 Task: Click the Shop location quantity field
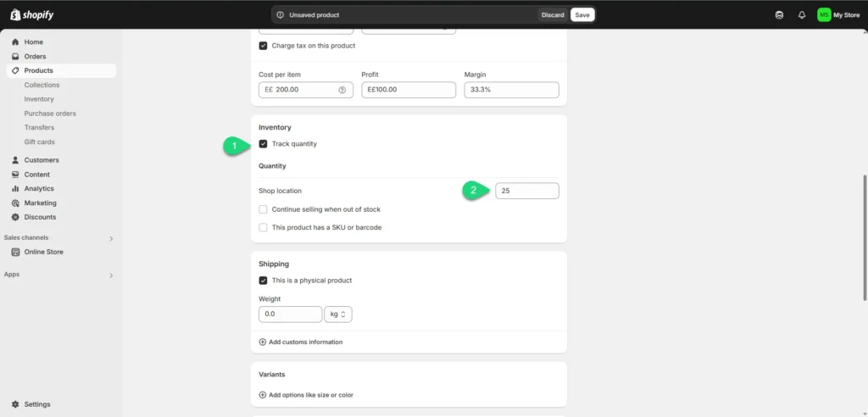tap(526, 191)
